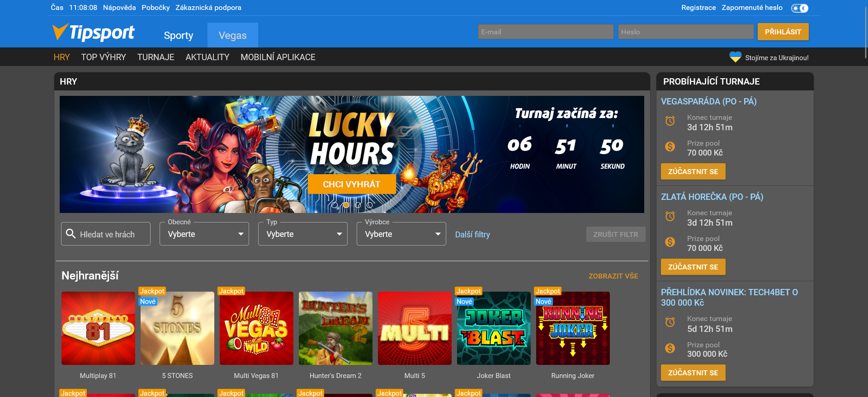The width and height of the screenshot is (868, 397).
Task: Click the Vegasparáda alarm clock icon
Action: tap(670, 121)
